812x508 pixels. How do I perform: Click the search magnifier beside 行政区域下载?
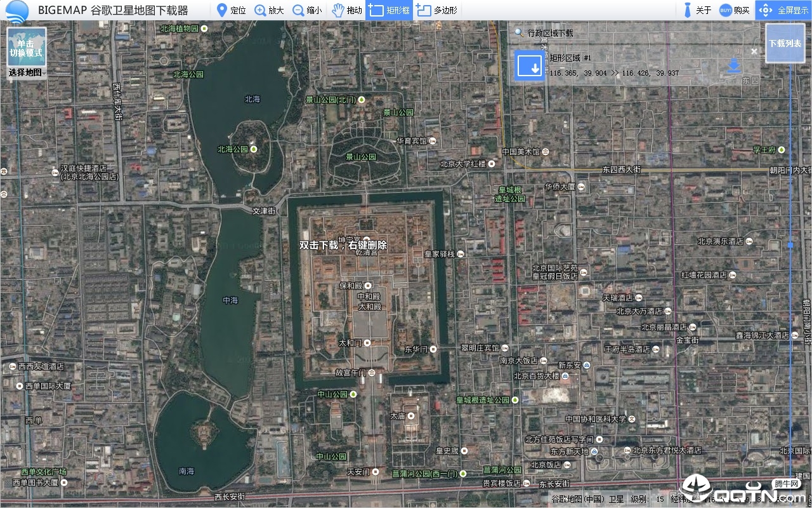(x=519, y=32)
